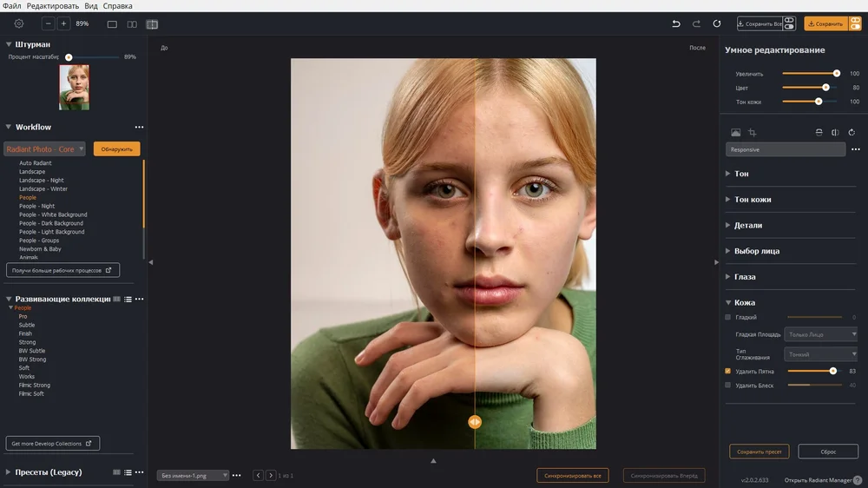Screen dimensions: 868x488
Task: Enable the Удалить Блеск checkbox
Action: [x=728, y=385]
